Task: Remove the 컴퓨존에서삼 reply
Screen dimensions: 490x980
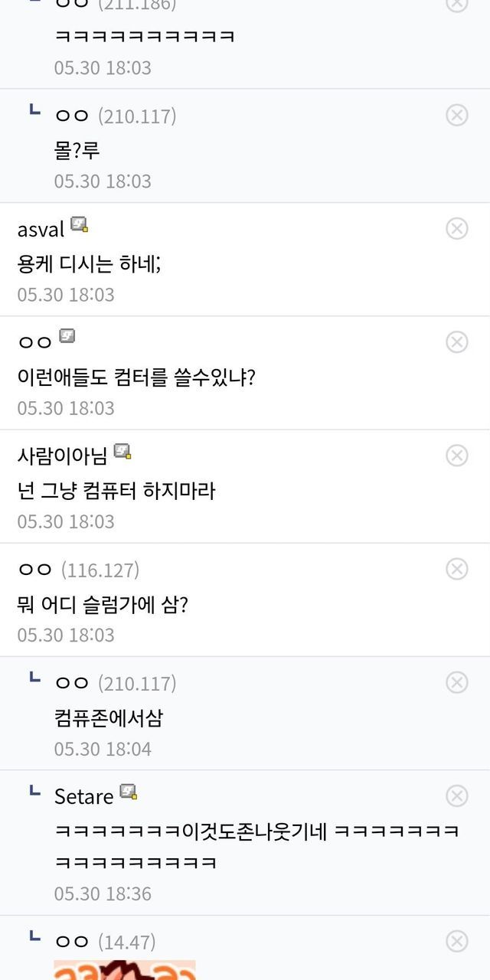Action: click(x=457, y=682)
